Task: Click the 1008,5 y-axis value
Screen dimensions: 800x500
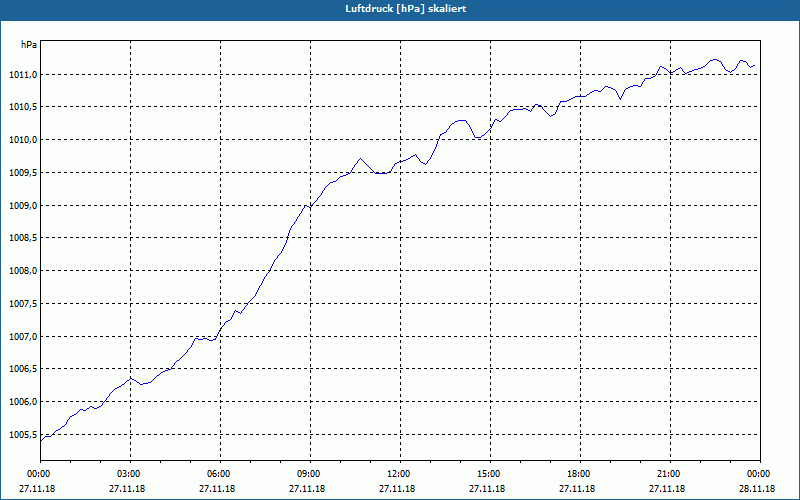Action: coord(23,238)
